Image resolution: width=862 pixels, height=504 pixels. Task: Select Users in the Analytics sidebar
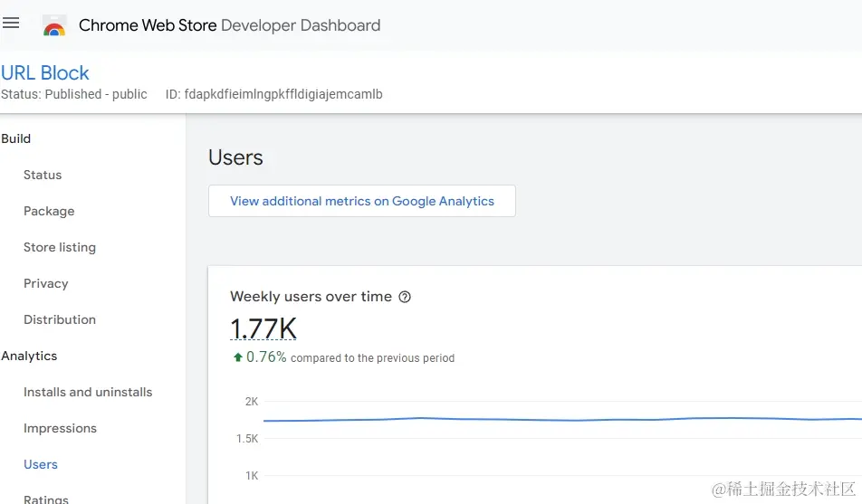click(x=41, y=464)
